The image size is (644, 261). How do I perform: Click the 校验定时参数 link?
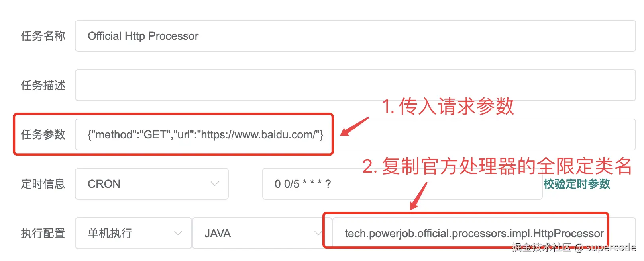(577, 184)
